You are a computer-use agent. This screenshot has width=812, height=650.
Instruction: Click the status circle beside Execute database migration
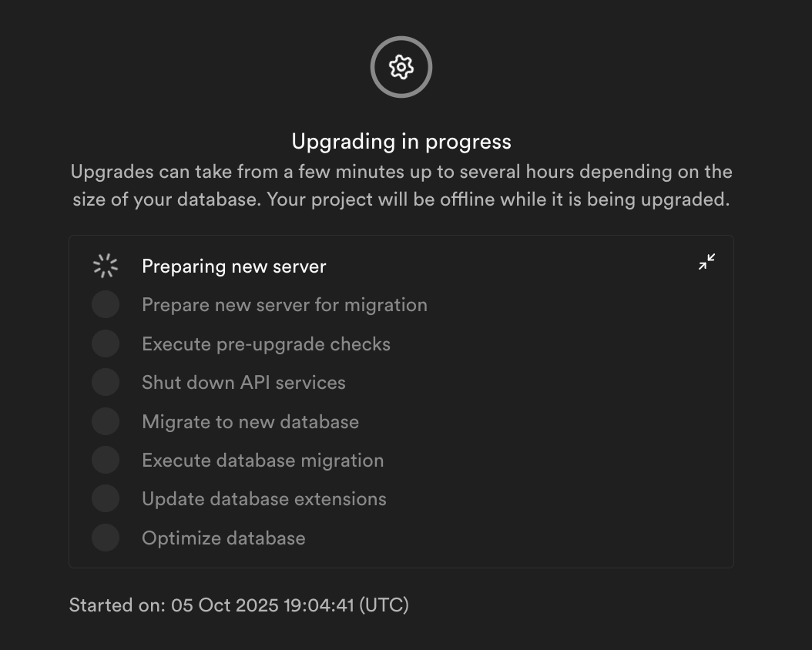pyautogui.click(x=106, y=461)
